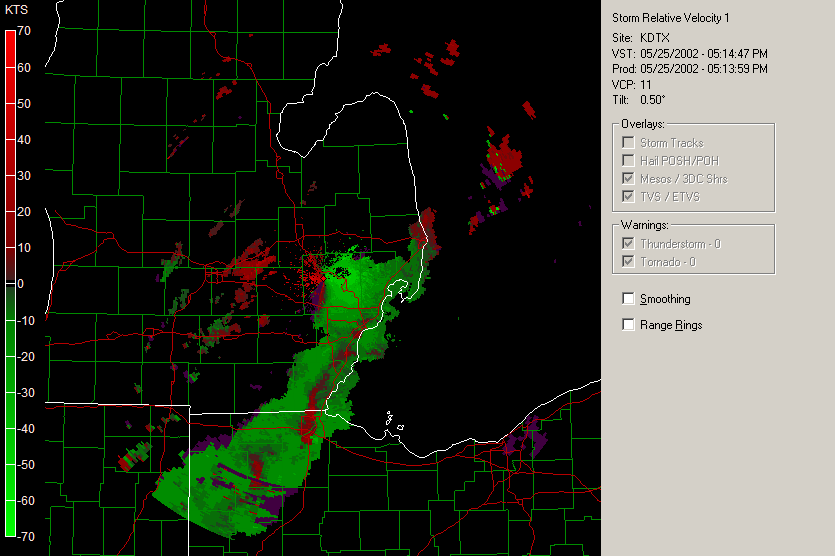Click the Storm Relative Velocity 1 title
This screenshot has width=835, height=556.
(x=670, y=18)
